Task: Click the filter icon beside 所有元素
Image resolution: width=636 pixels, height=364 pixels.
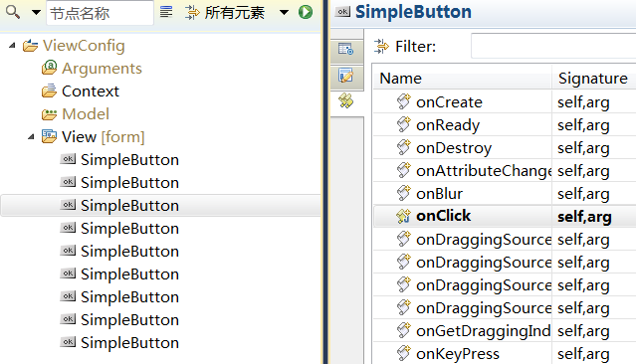Action: [x=192, y=13]
